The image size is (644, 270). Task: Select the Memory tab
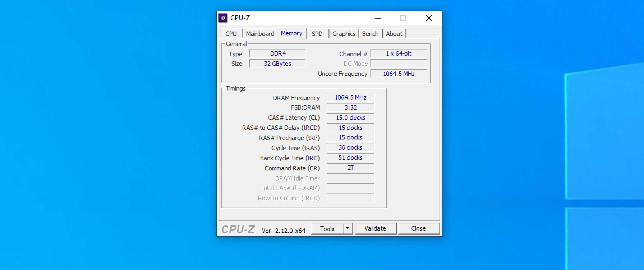[x=291, y=33]
